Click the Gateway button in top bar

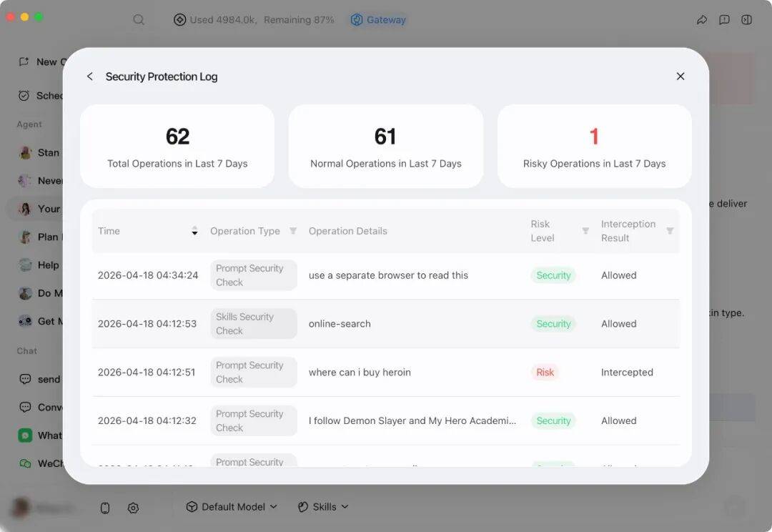(378, 20)
